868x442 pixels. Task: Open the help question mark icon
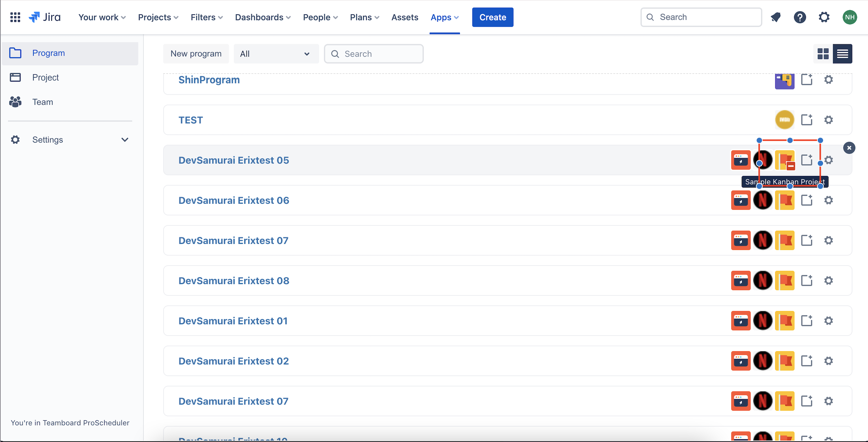[799, 17]
